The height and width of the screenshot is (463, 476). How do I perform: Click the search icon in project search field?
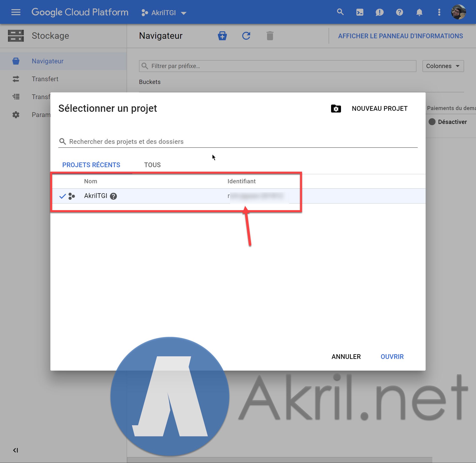coord(63,142)
